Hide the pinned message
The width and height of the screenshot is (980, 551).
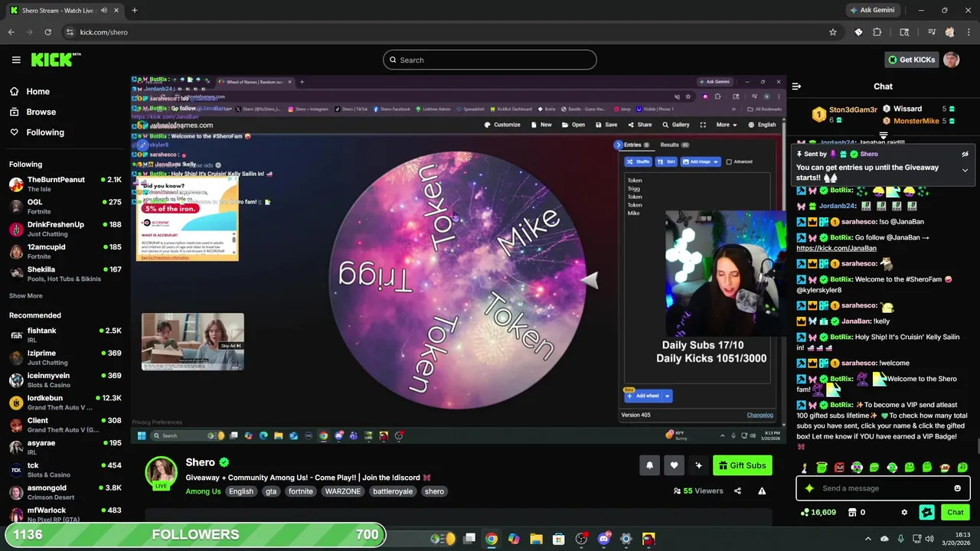point(965,154)
